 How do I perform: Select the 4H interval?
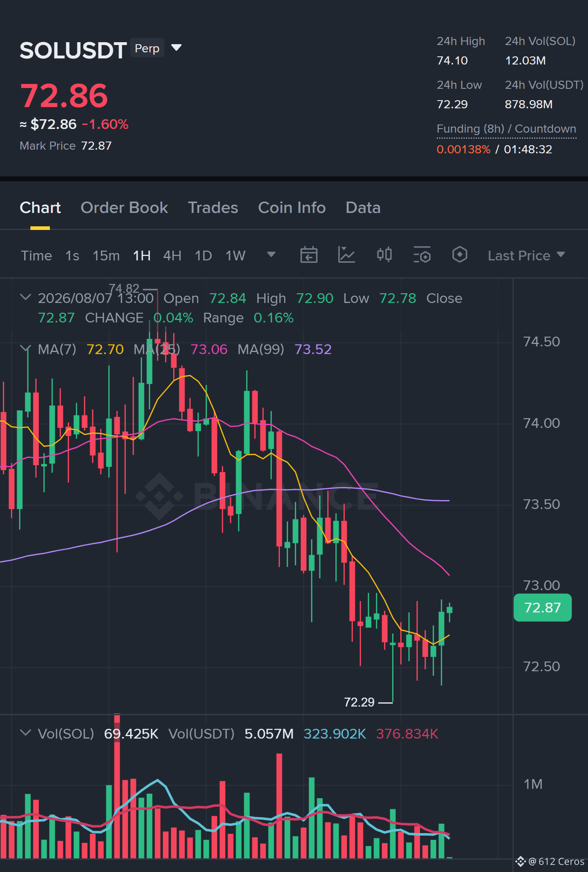pos(172,256)
